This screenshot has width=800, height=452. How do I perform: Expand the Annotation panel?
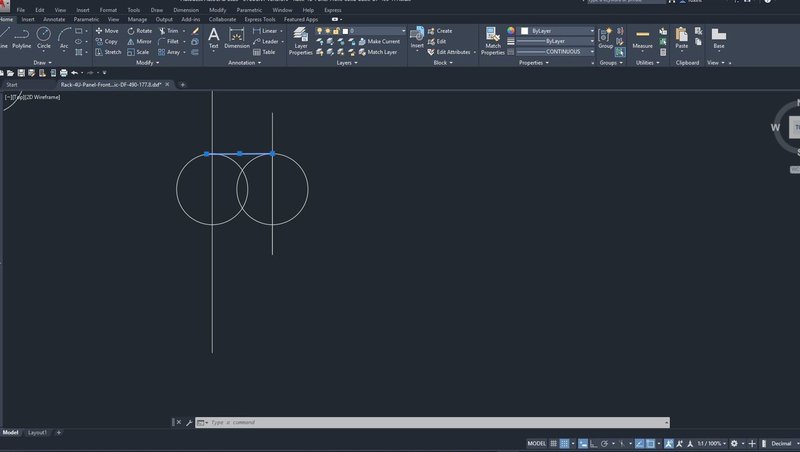244,63
